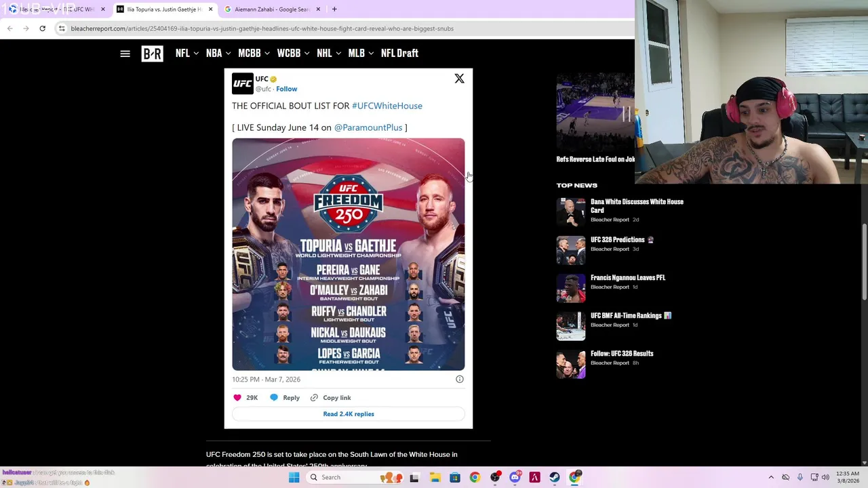
Task: Open the @ParamountPlus mention link
Action: pos(368,127)
